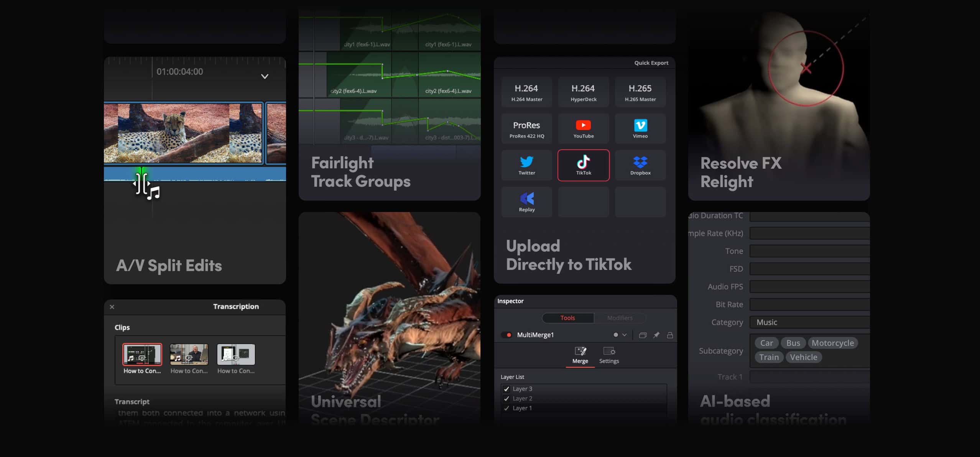Click the Audio FPS input field
The image size is (980, 457).
pos(809,287)
